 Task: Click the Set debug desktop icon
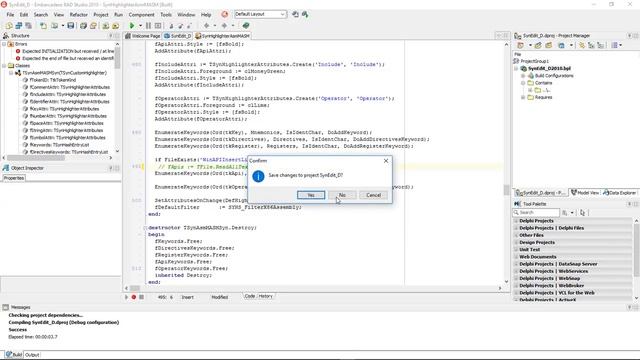(x=305, y=14)
